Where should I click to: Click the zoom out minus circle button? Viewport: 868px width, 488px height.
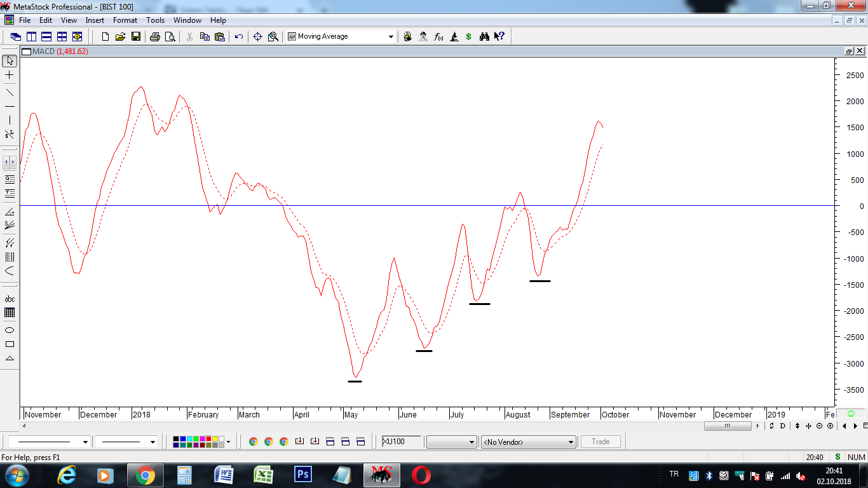pyautogui.click(x=819, y=426)
